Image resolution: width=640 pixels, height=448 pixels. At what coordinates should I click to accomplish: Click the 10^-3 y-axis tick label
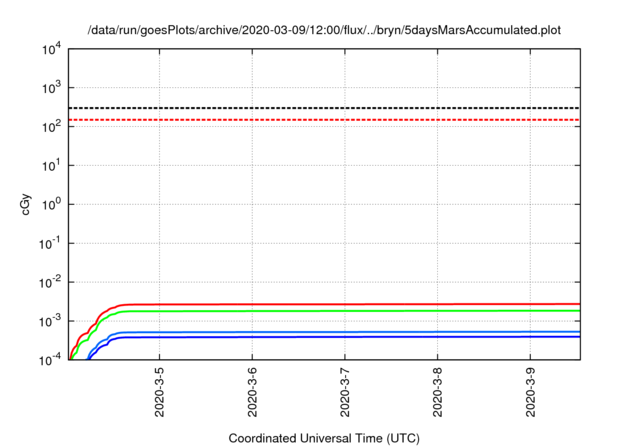pos(51,322)
